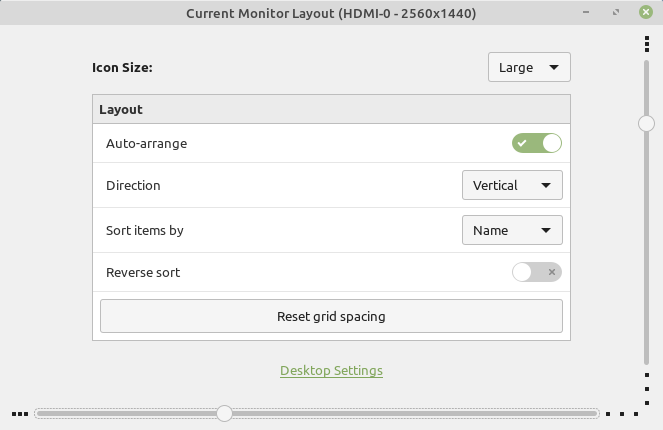Screen dimensions: 663x430
Task: Open the Icon Size dropdown
Action: pyautogui.click(x=529, y=68)
